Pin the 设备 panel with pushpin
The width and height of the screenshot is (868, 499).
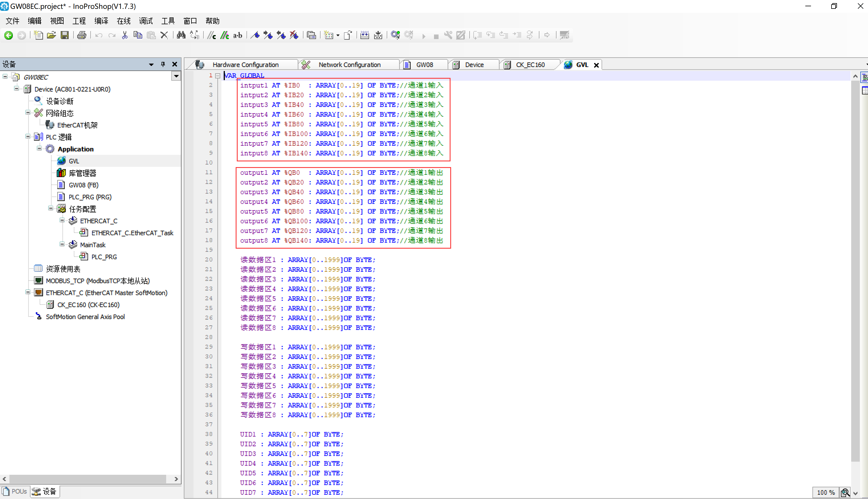click(163, 64)
